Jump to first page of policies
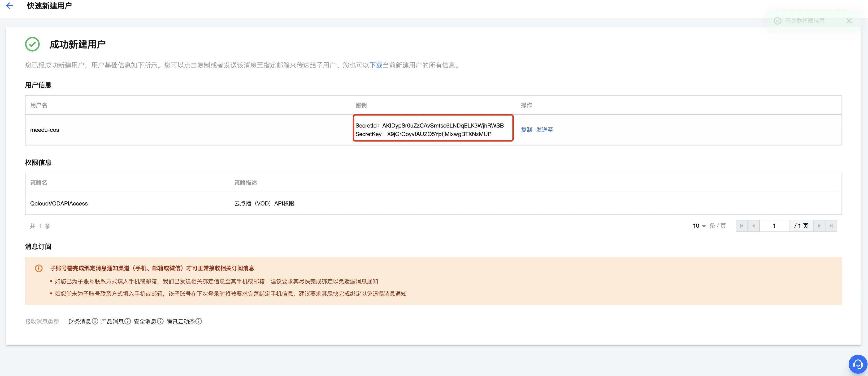 (742, 226)
